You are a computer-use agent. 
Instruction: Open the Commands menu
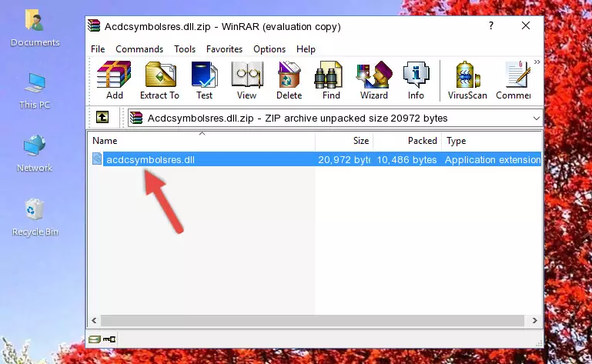[139, 49]
